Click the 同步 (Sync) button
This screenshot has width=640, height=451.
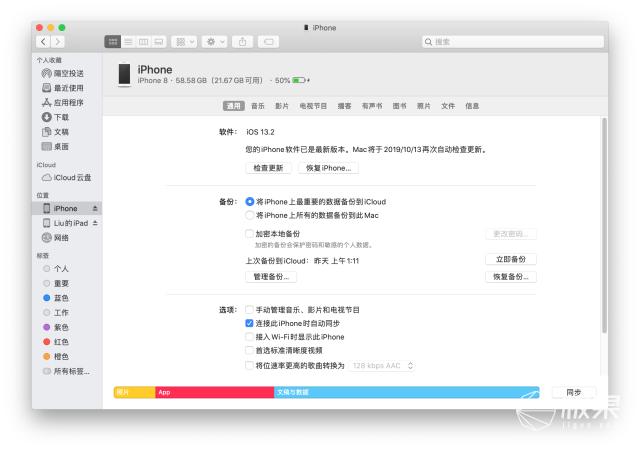coord(573,392)
